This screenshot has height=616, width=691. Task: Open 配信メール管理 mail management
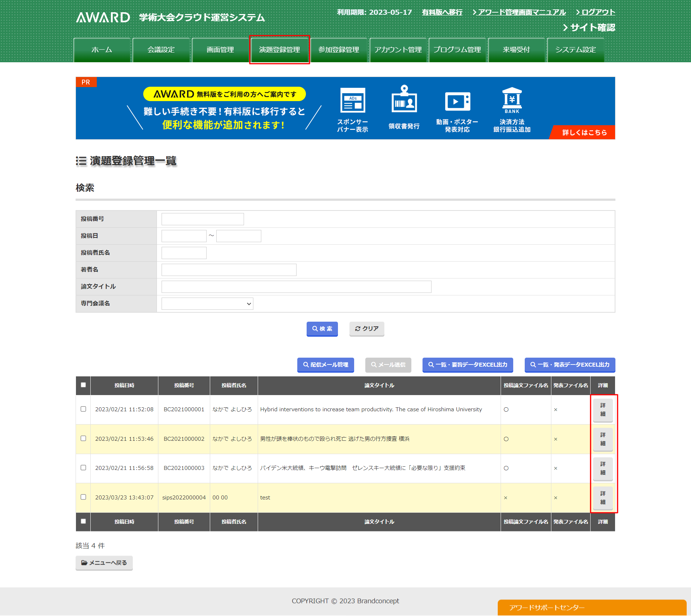pyautogui.click(x=326, y=364)
